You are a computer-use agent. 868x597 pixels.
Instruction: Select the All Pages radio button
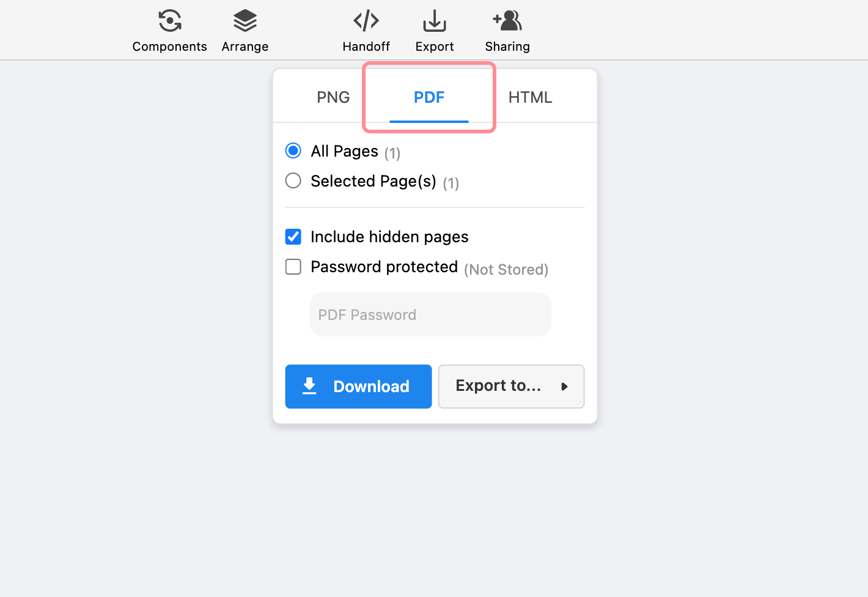[293, 150]
